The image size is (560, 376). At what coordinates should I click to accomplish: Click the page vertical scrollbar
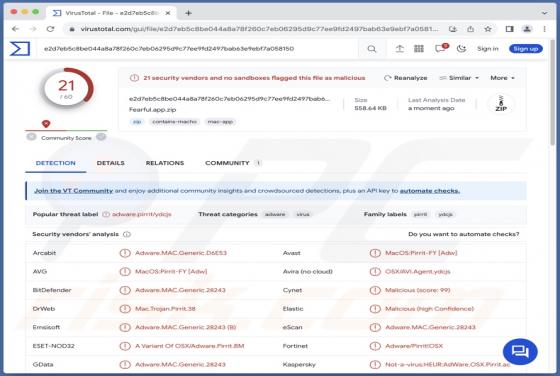(553, 92)
